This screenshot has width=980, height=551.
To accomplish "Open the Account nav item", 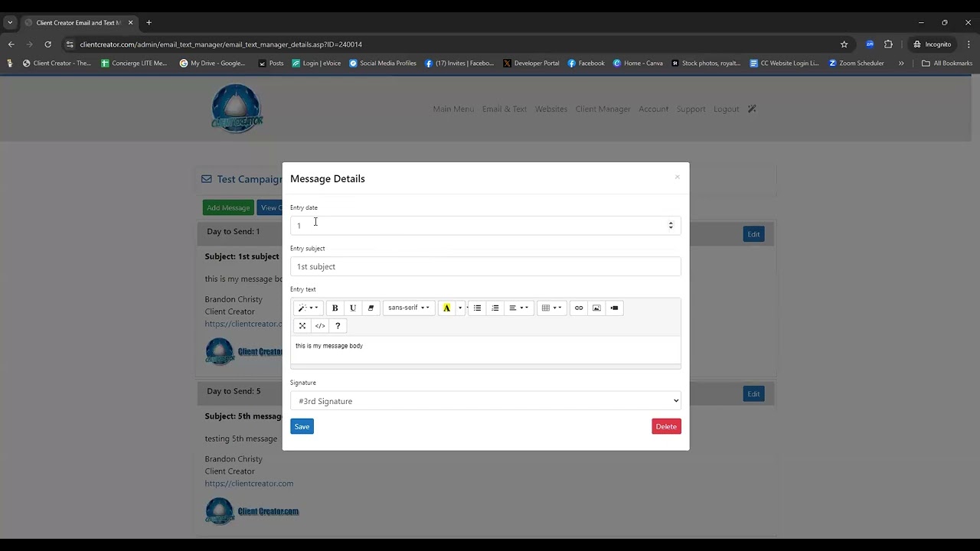I will click(x=653, y=109).
